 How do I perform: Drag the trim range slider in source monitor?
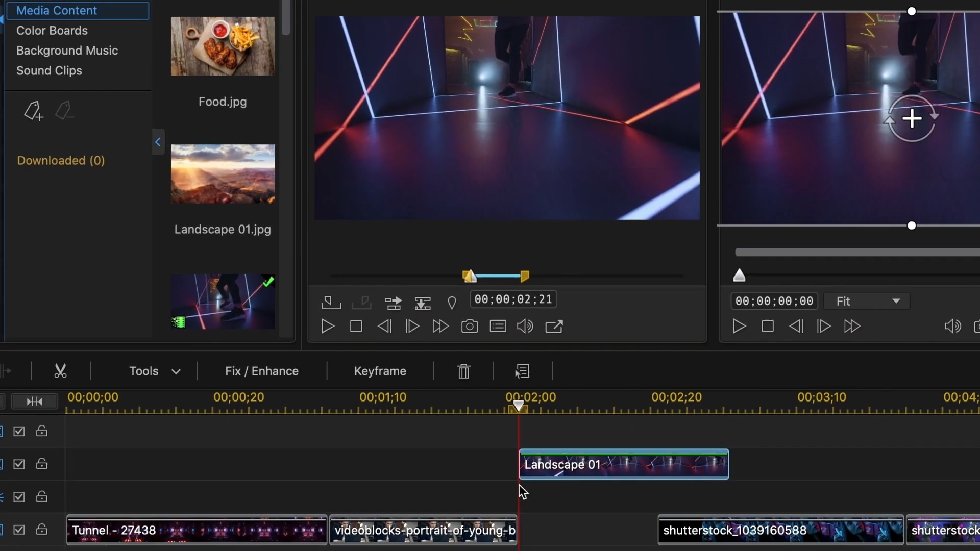coord(497,276)
